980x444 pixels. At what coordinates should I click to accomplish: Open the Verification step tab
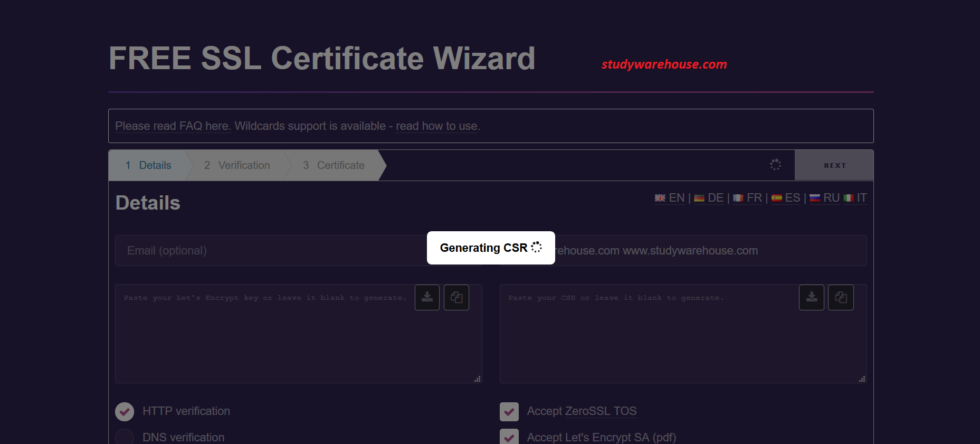(237, 165)
